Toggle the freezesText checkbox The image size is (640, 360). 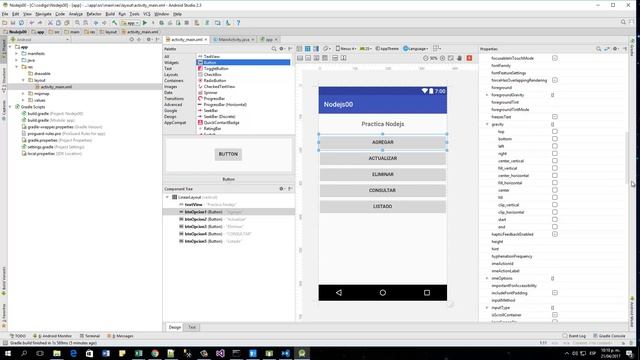(555, 117)
